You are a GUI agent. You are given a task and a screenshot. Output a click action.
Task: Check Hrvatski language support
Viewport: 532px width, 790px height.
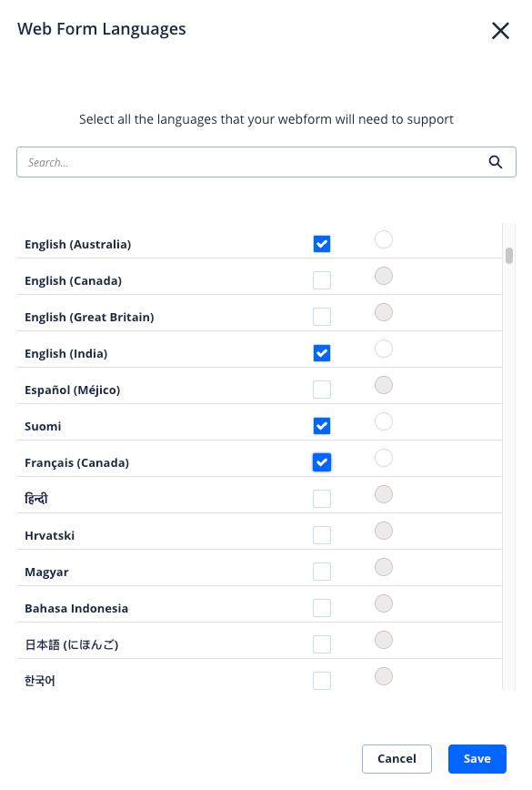[x=322, y=534]
